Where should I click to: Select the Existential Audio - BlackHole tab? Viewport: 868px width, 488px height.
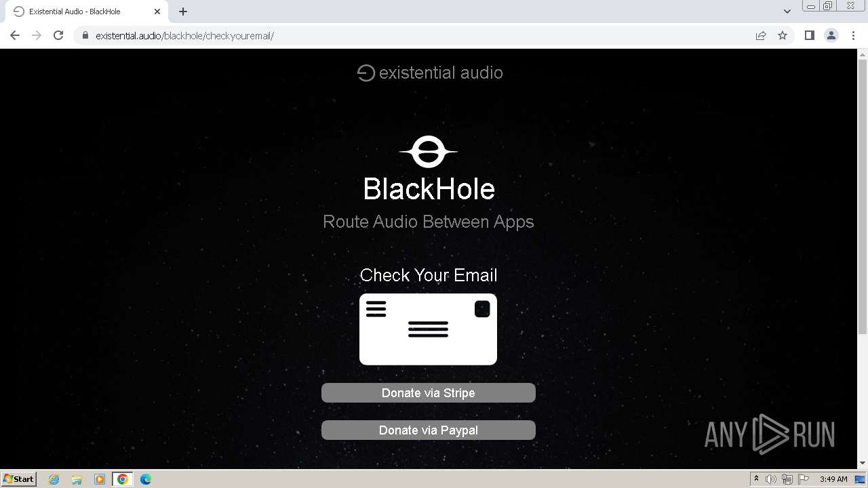[x=86, y=12]
